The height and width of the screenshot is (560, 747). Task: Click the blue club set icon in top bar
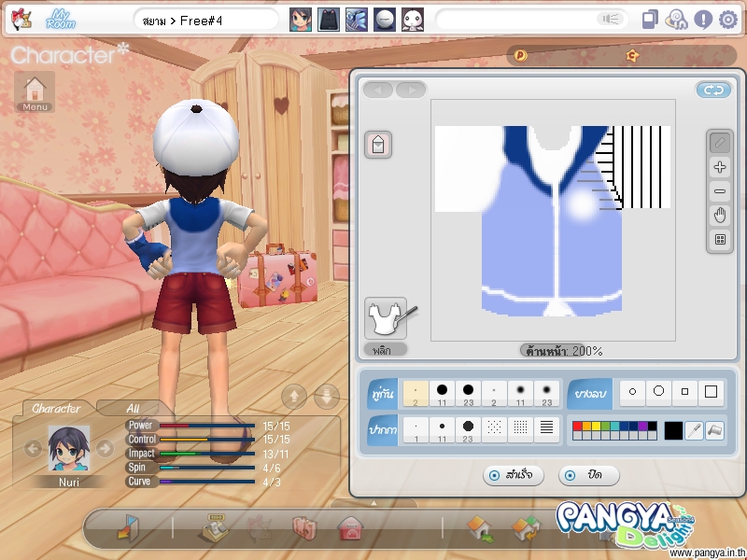(x=357, y=20)
